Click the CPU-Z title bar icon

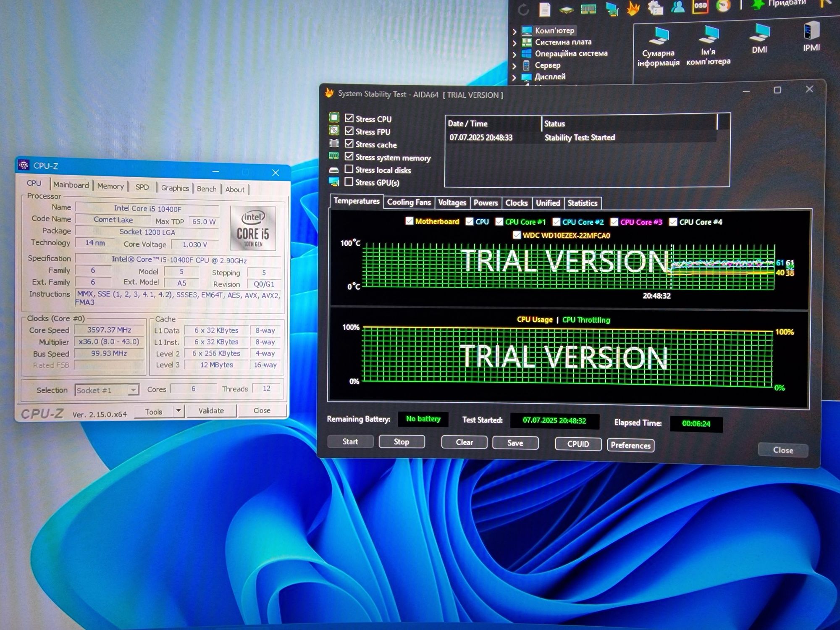24,165
